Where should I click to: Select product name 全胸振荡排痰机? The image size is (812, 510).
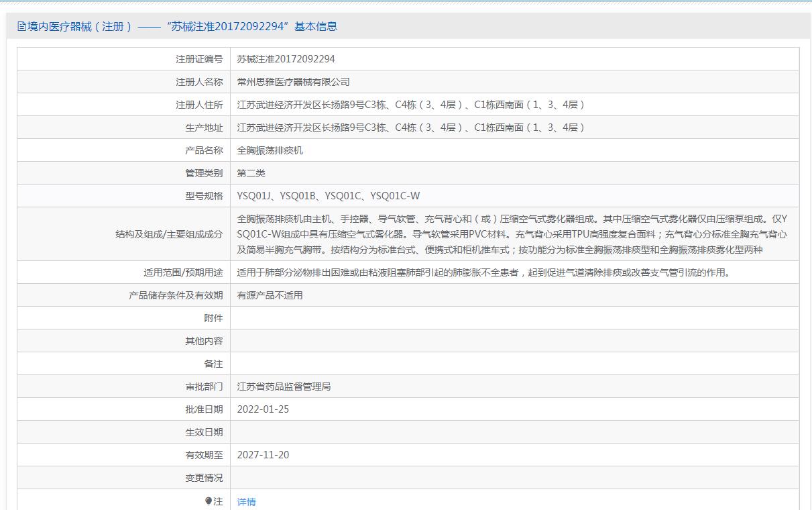tap(270, 150)
